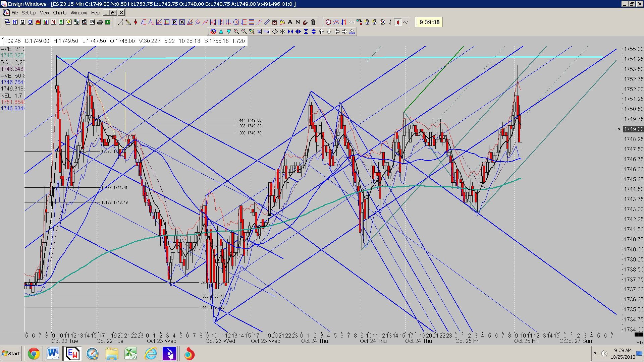Open the Charts menu
The width and height of the screenshot is (644, 362).
60,13
